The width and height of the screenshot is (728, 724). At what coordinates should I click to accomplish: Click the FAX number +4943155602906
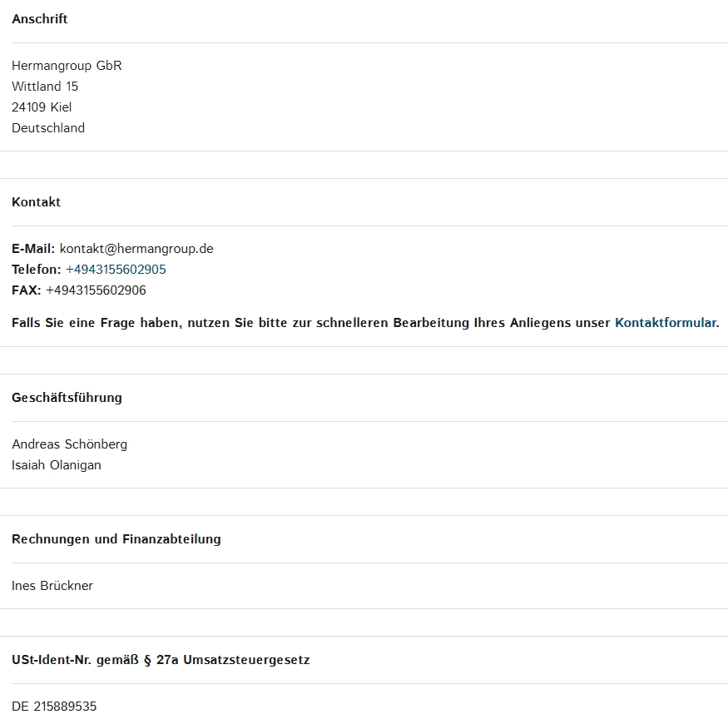(x=97, y=290)
